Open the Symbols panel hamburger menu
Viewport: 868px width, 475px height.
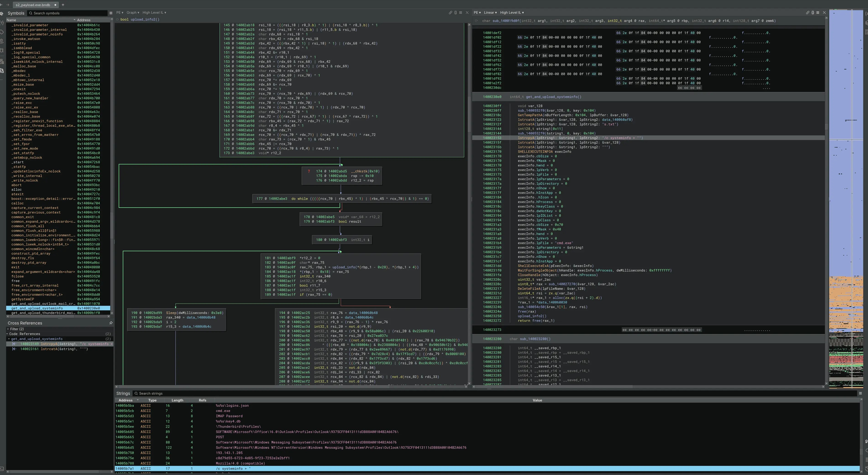click(111, 13)
